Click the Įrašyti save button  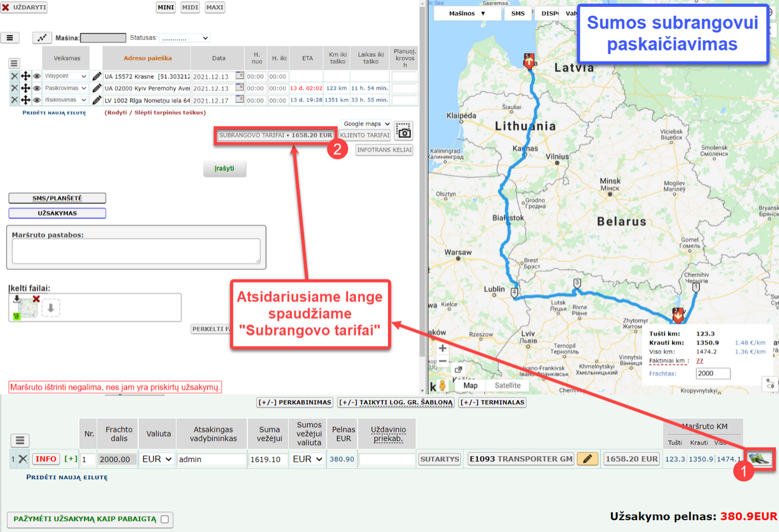[x=225, y=169]
